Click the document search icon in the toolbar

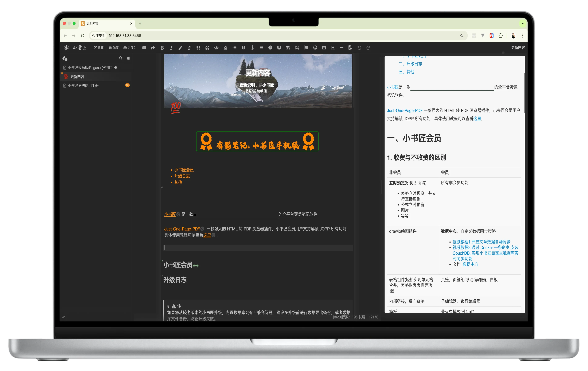[x=350, y=48]
